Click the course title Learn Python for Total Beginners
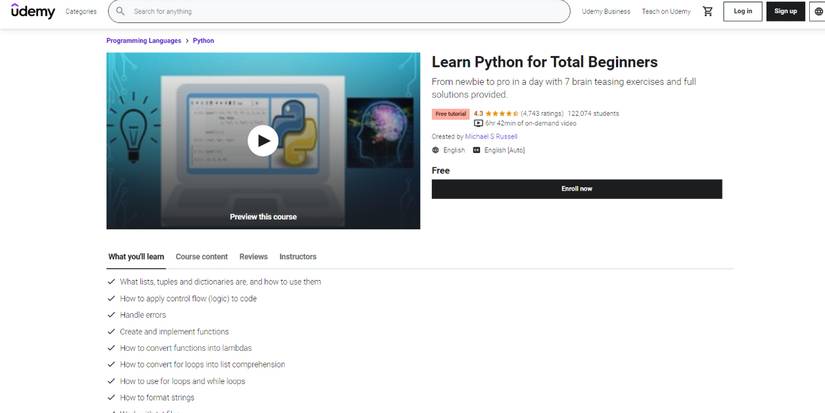 545,62
